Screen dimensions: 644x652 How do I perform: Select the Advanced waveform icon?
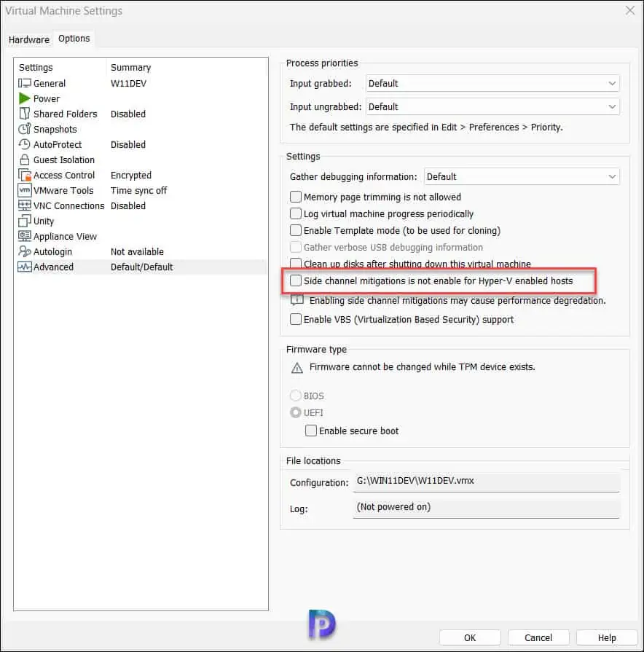25,267
